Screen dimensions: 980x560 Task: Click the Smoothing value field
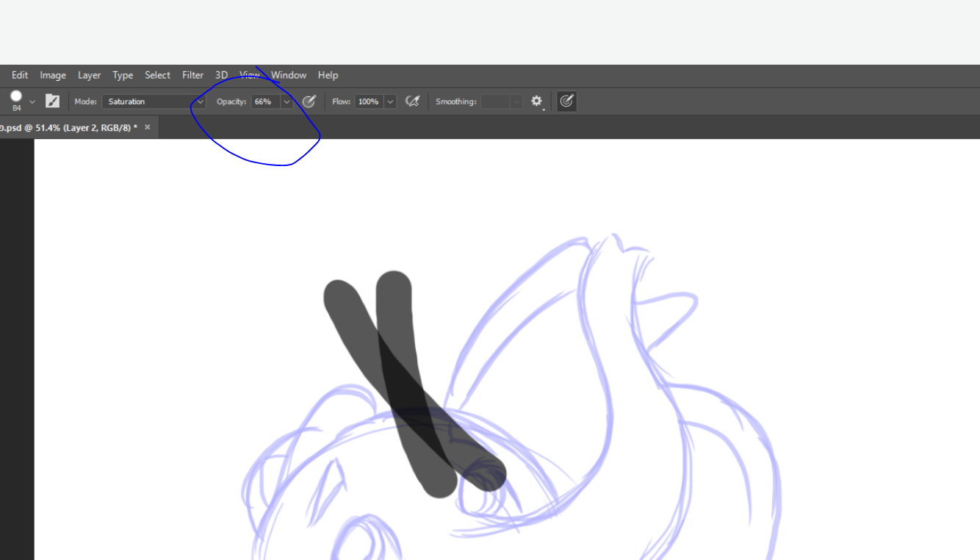[496, 101]
